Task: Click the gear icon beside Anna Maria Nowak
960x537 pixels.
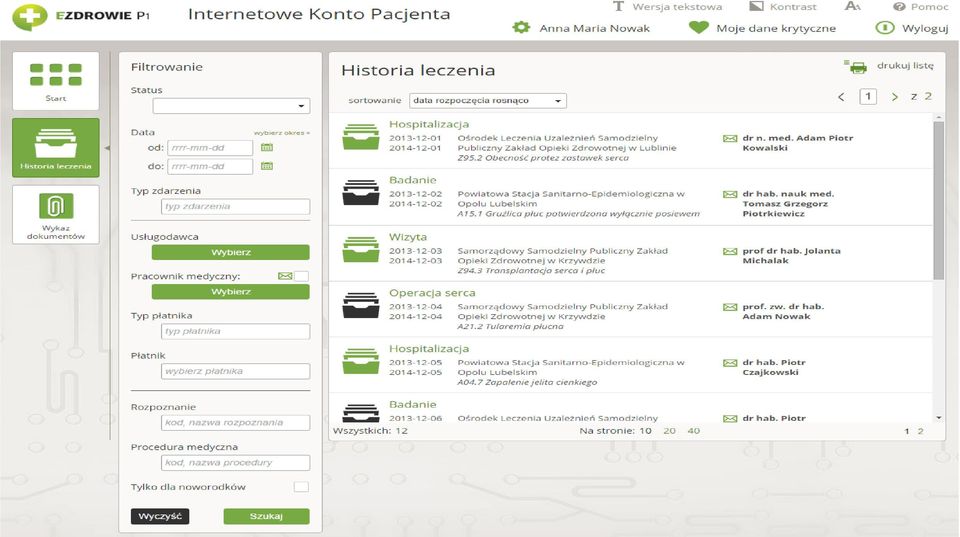Action: point(521,28)
